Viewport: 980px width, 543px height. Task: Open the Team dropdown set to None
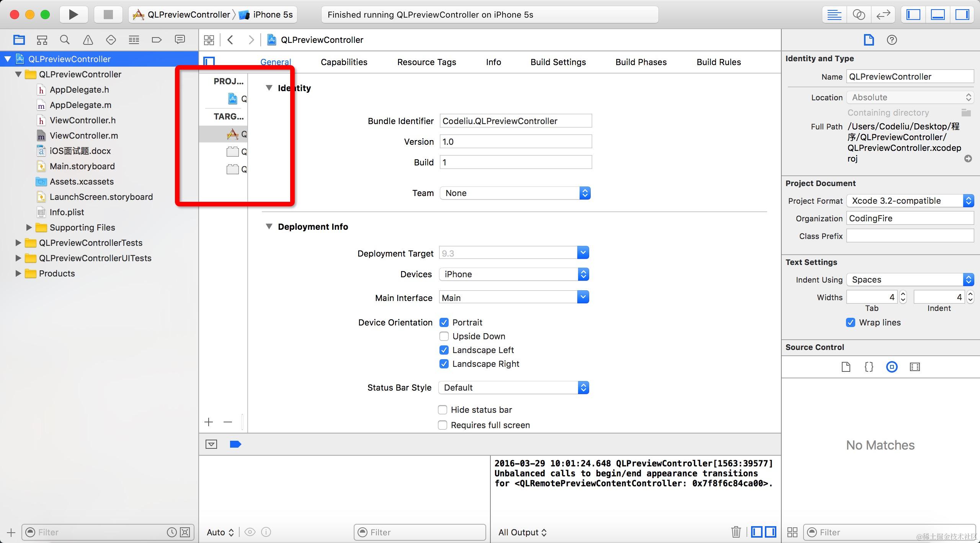click(515, 193)
